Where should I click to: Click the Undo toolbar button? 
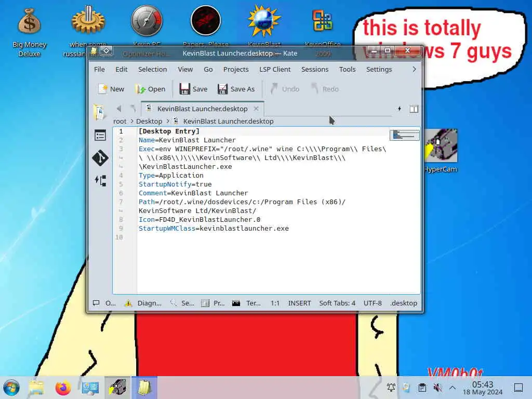coord(285,89)
